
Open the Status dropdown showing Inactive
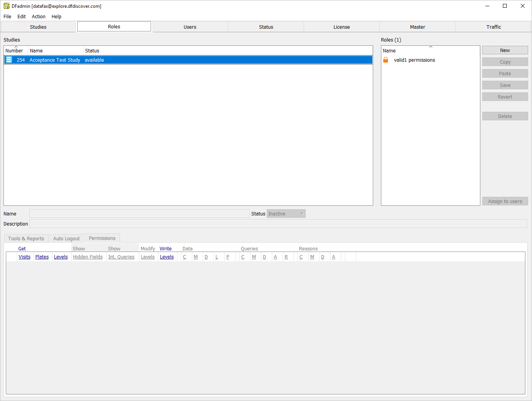286,214
